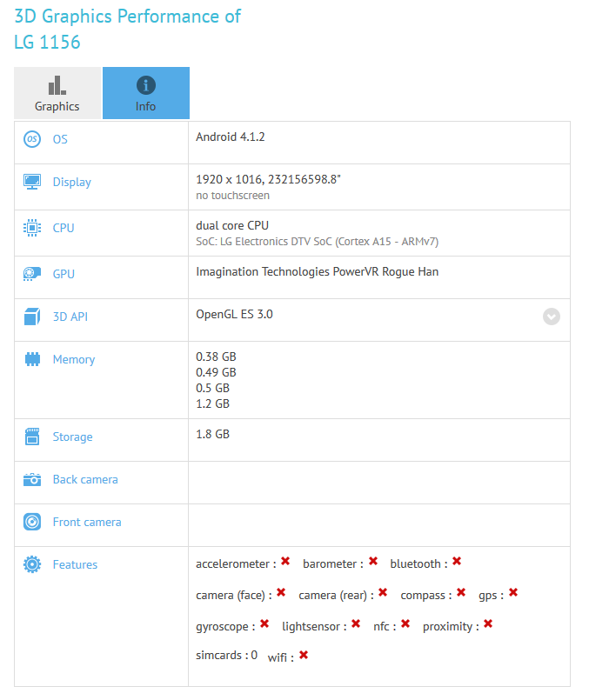This screenshot has height=700, width=589.
Task: Click the Memory chip icon
Action: coord(32,359)
